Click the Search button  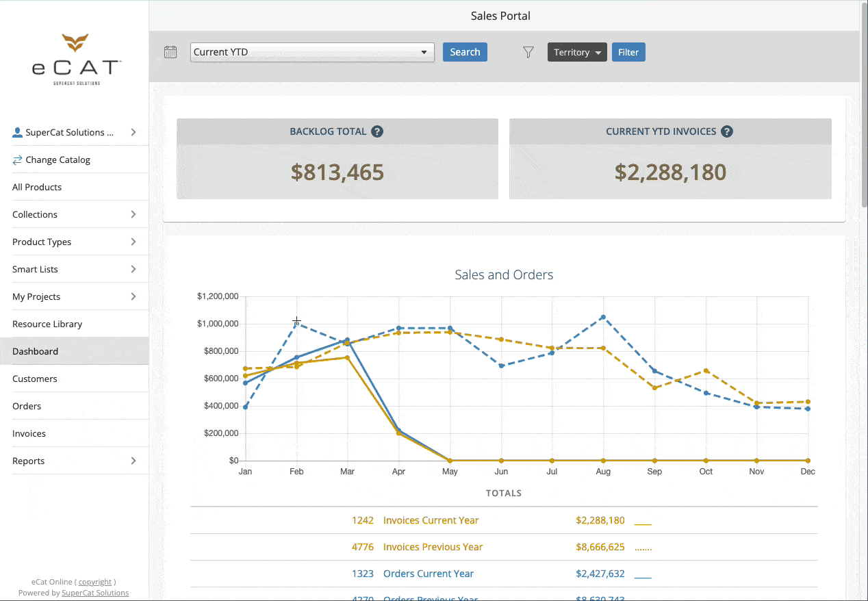pyautogui.click(x=465, y=52)
